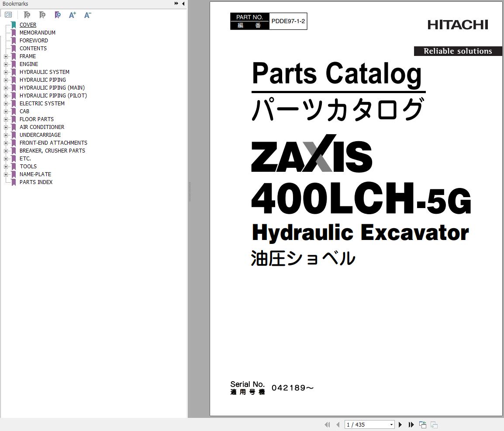
Task: Expand the FRONT-END ATTACHMENTS node
Action: (6, 143)
